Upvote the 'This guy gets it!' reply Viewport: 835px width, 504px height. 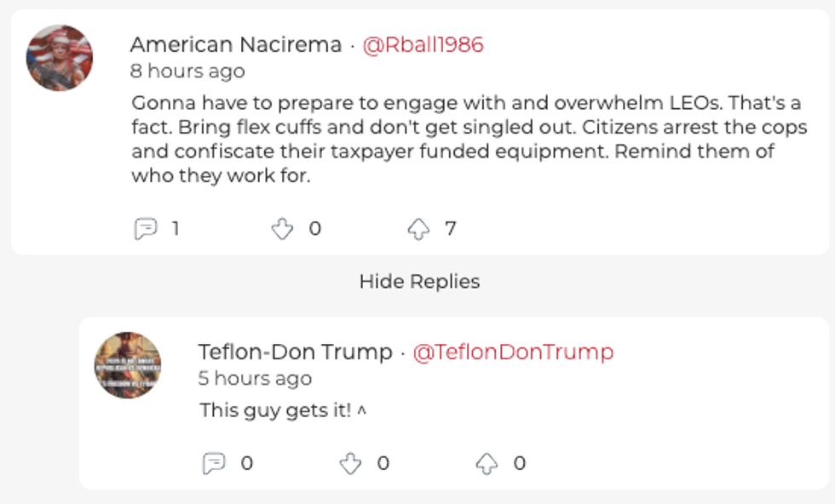(x=487, y=463)
